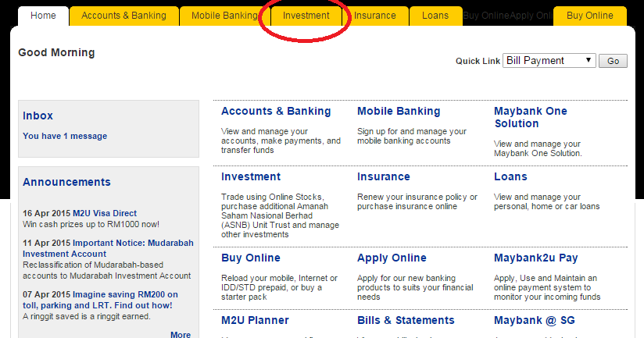Open the Maybank One Solution link
644x338 pixels.
pyautogui.click(x=531, y=117)
